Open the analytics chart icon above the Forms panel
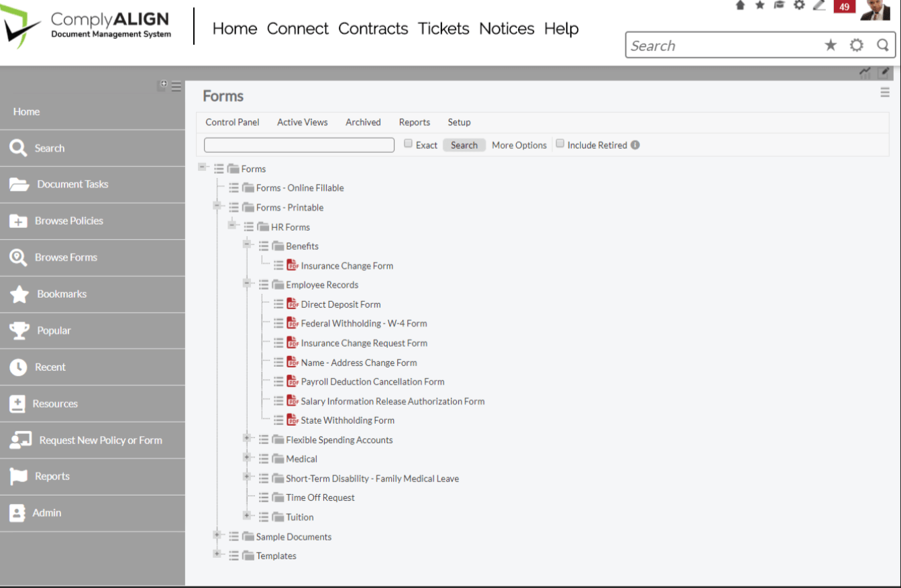The image size is (901, 588). tap(865, 71)
